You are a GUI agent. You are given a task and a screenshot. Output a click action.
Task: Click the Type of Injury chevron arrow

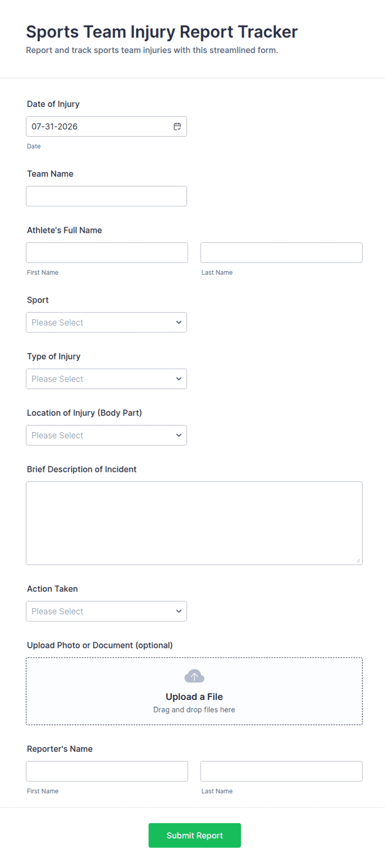[x=179, y=379]
